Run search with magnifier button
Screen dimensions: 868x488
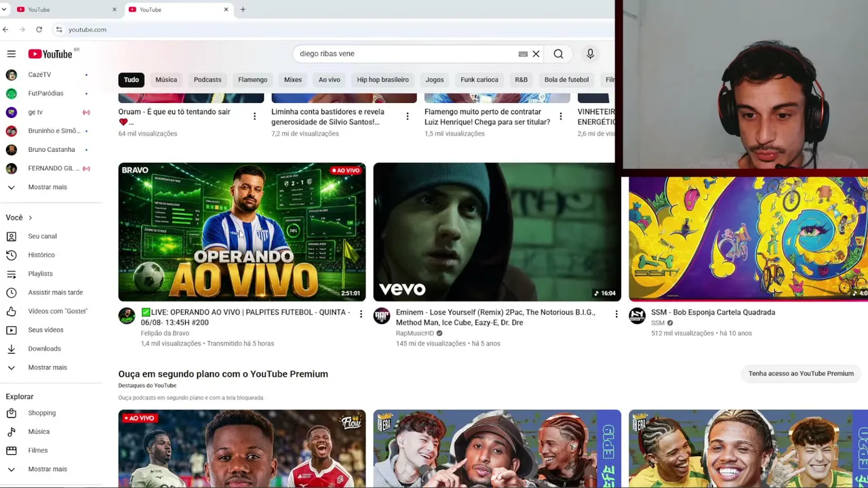558,54
